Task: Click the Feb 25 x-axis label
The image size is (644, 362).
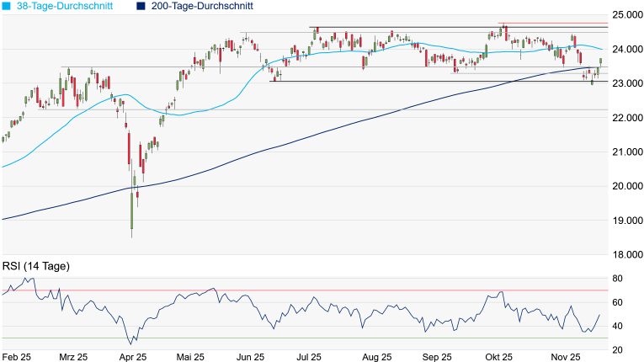Action: pos(18,356)
